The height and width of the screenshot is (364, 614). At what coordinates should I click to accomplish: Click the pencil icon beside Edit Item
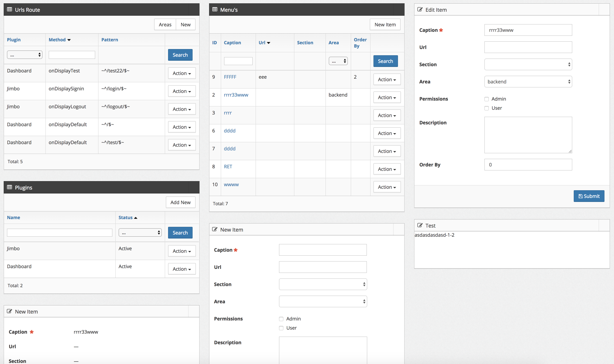point(420,10)
